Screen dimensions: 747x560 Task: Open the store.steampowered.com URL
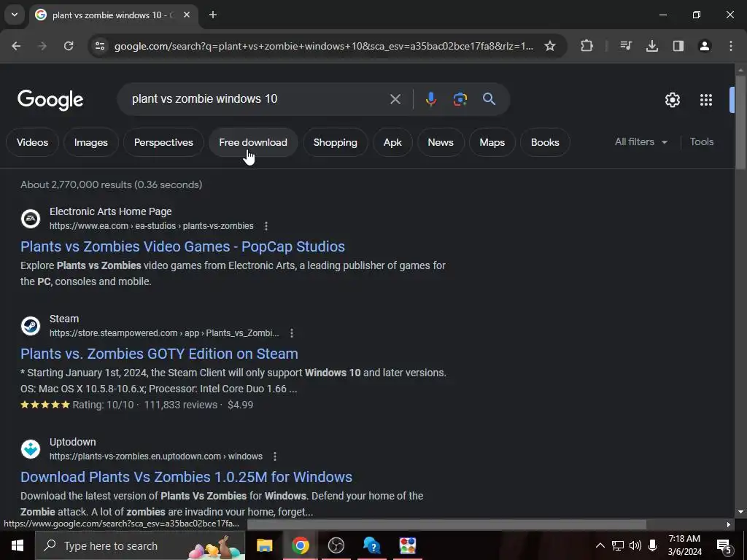pyautogui.click(x=164, y=333)
